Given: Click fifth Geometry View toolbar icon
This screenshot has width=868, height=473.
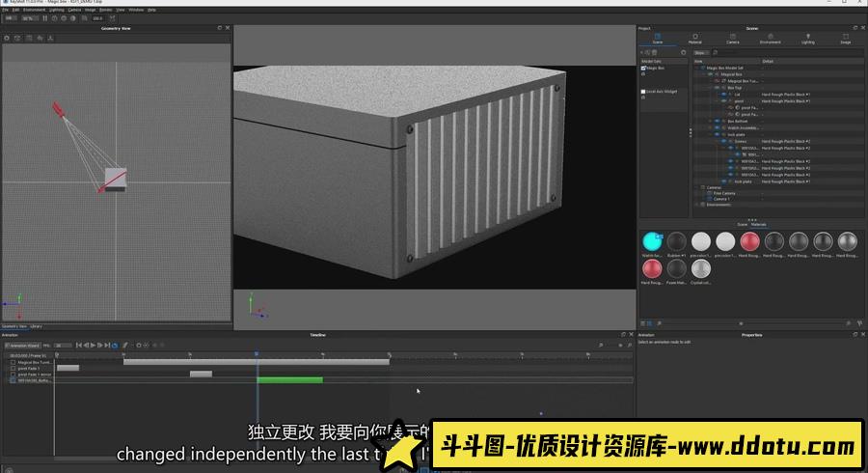Looking at the screenshot, I should tap(50, 39).
